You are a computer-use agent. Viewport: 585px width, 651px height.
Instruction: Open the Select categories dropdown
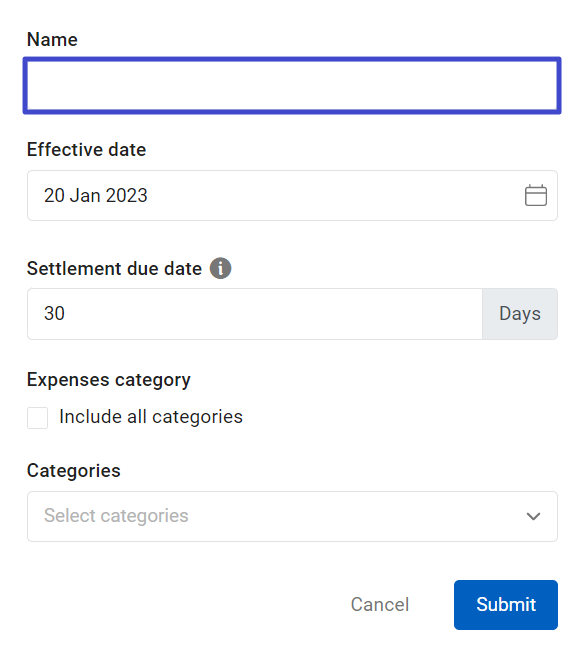(x=292, y=516)
